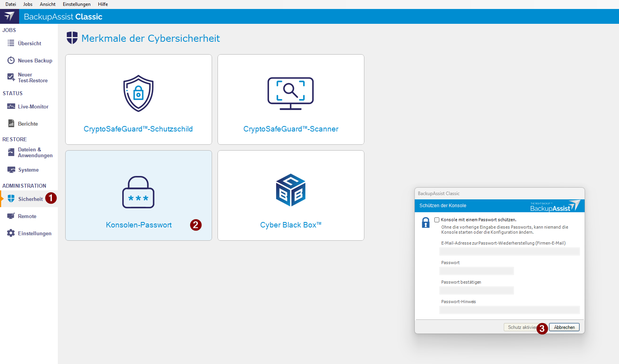The height and width of the screenshot is (364, 619).
Task: Click the password recovery email address field
Action: click(509, 252)
